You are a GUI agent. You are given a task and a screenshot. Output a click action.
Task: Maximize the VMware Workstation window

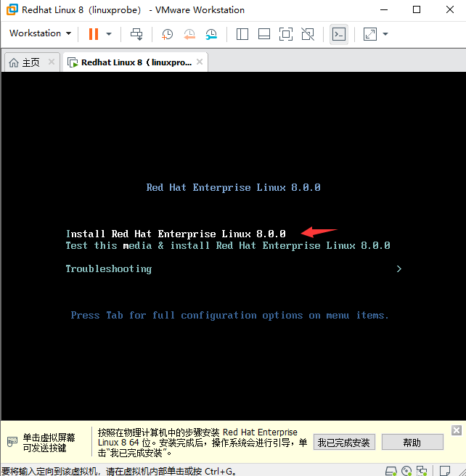coord(417,9)
